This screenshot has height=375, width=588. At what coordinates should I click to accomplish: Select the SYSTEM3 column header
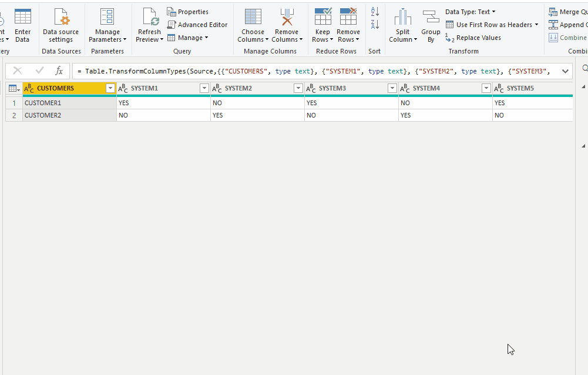click(351, 88)
